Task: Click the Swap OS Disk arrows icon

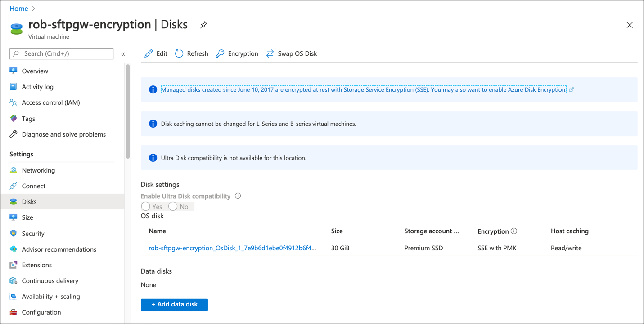Action: pyautogui.click(x=270, y=53)
